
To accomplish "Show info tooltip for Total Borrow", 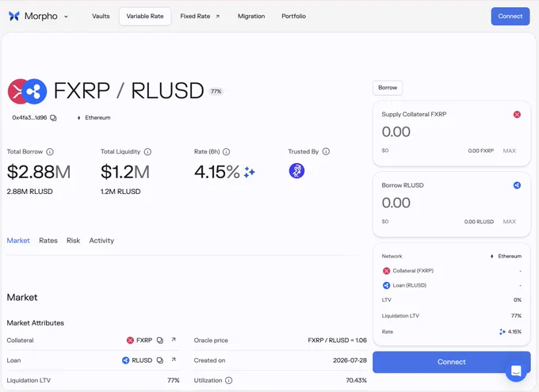I will 50,152.
